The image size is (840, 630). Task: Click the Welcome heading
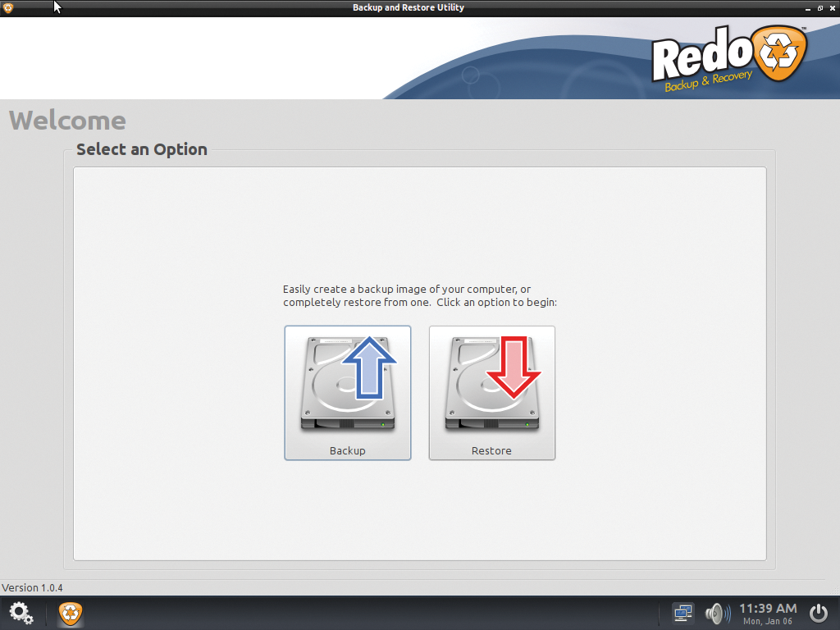click(67, 121)
